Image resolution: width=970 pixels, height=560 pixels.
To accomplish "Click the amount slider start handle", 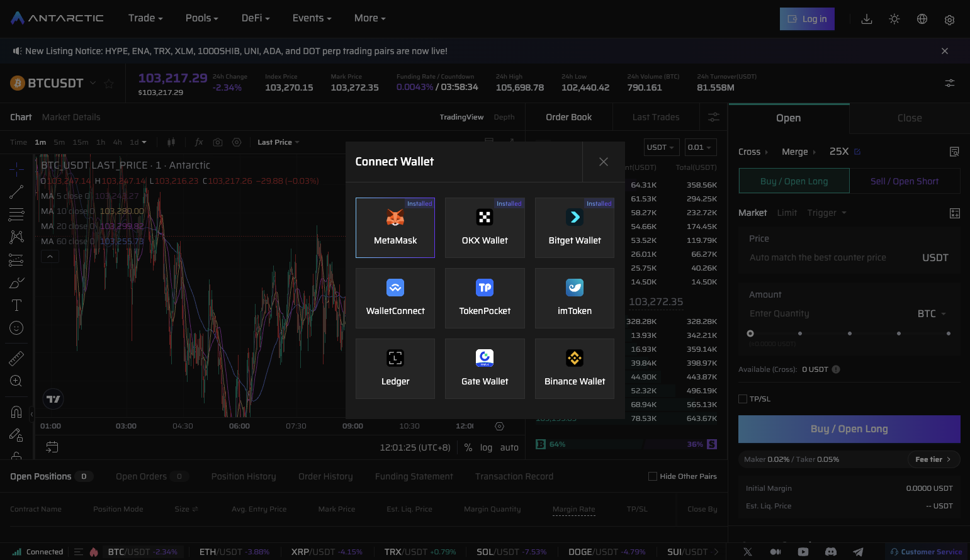I will (750, 333).
